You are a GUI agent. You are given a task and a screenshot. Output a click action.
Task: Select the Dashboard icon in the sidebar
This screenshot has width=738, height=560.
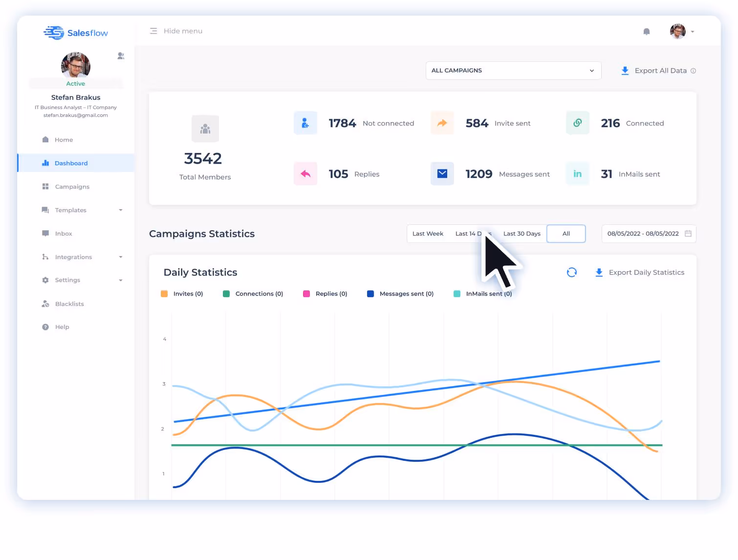point(44,163)
